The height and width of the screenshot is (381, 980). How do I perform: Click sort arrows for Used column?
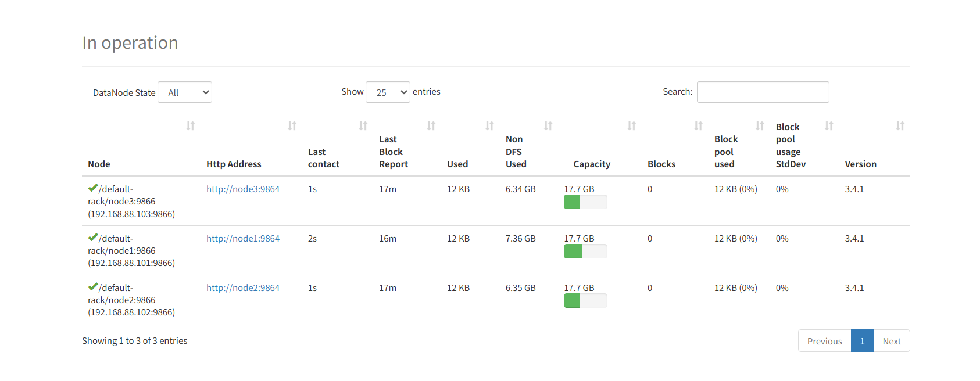click(489, 126)
